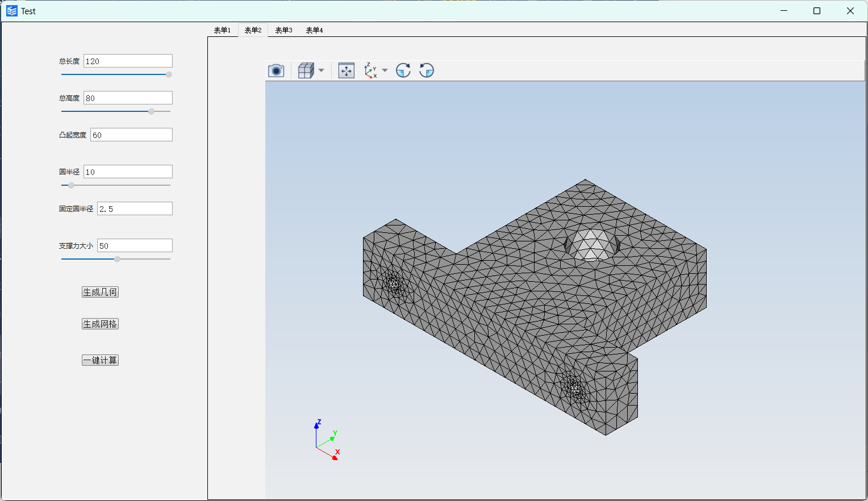Open the cube view-style dropdown arrow
This screenshot has width=868, height=501.
coord(322,70)
